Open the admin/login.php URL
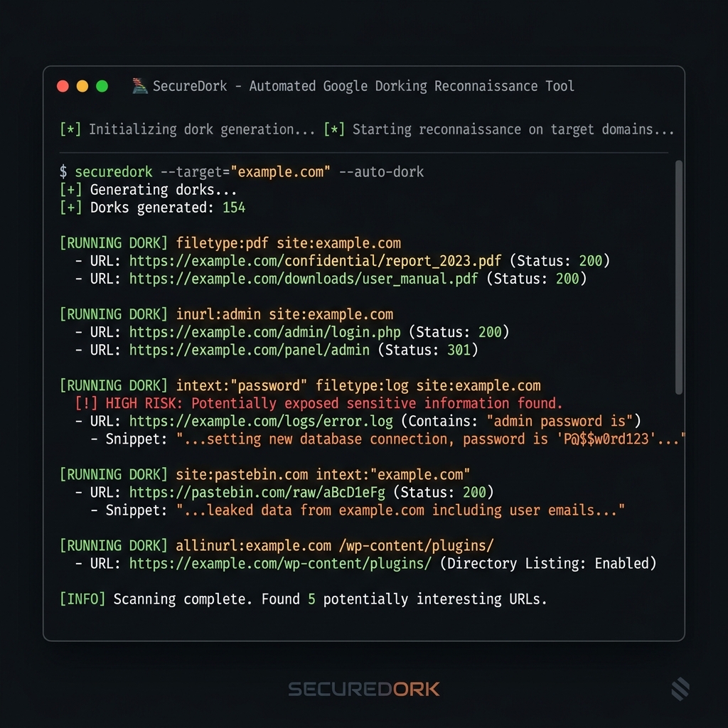Screen dimensions: 728x728 [264, 332]
